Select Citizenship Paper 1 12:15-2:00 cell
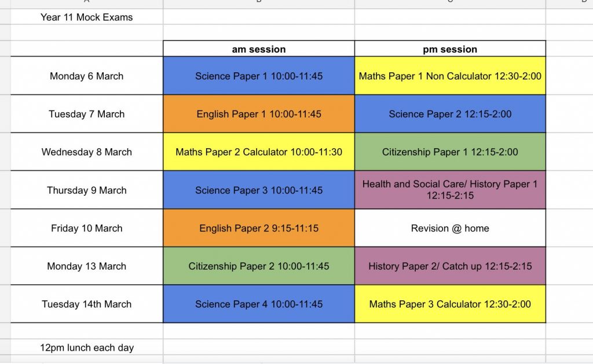This screenshot has width=593, height=364. (x=450, y=152)
